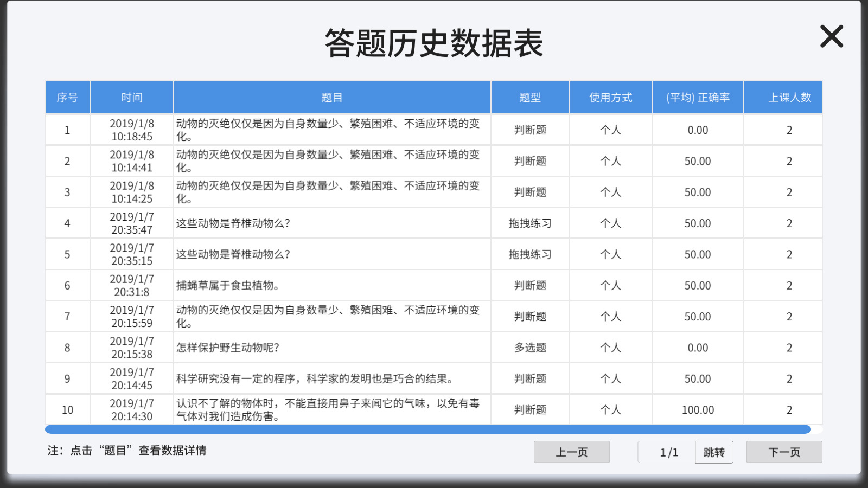Click the 跳转 page jump button

tap(714, 452)
